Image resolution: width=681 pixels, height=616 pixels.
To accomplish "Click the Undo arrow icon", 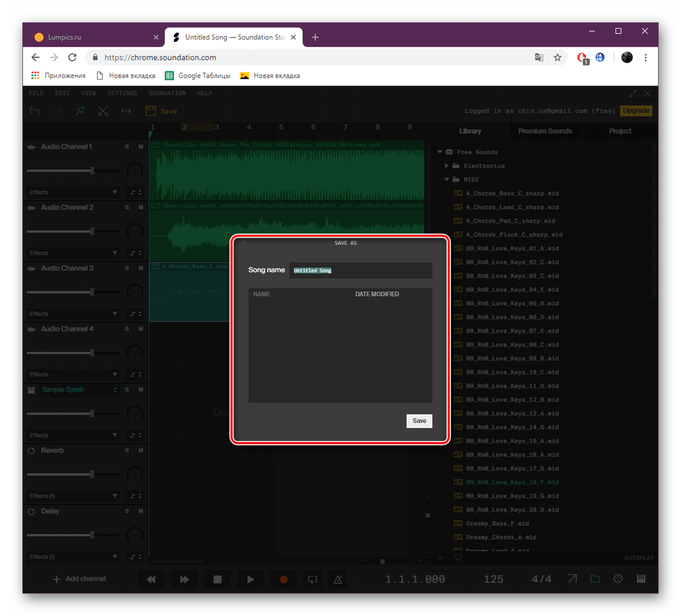I will click(34, 110).
